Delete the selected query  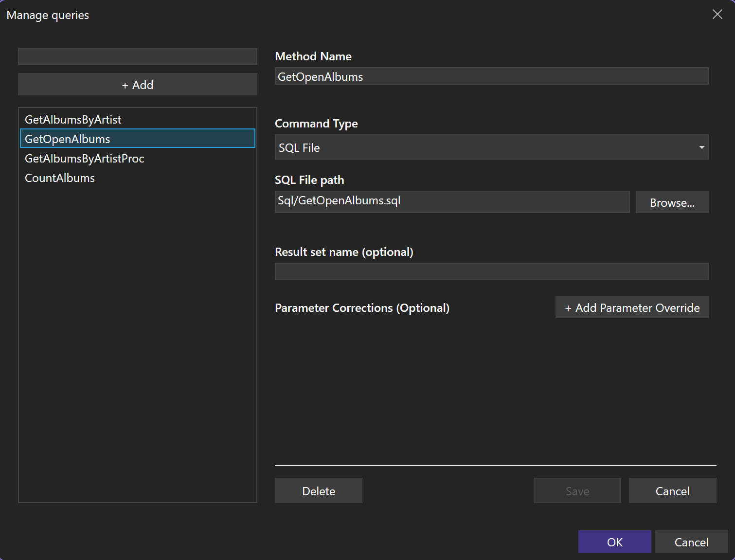(x=319, y=491)
